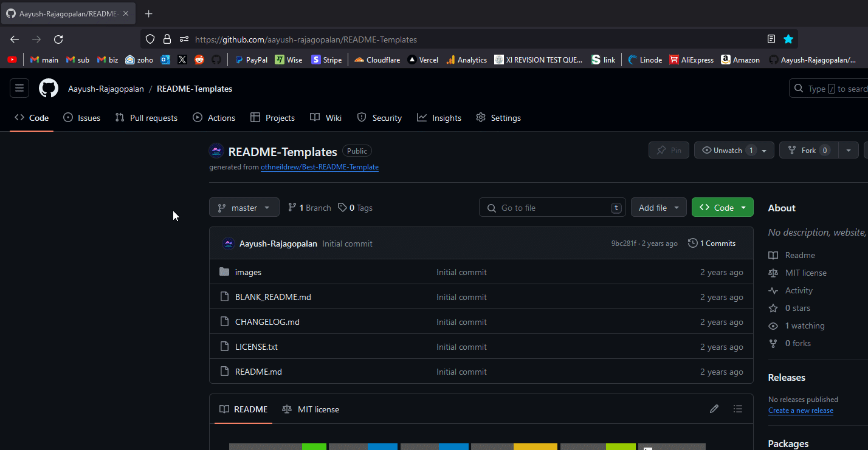Click the padlock site security icon
Image resolution: width=868 pixels, height=450 pixels.
tap(167, 39)
